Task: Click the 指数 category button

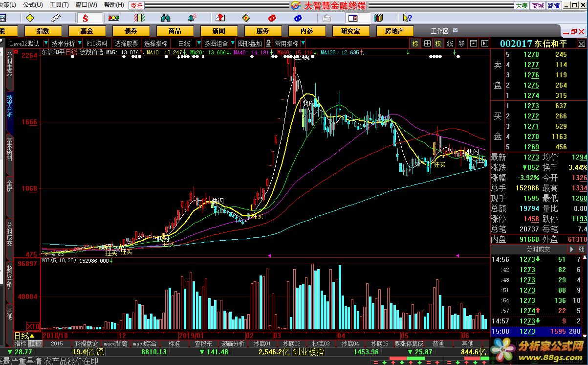Action: coord(43,31)
